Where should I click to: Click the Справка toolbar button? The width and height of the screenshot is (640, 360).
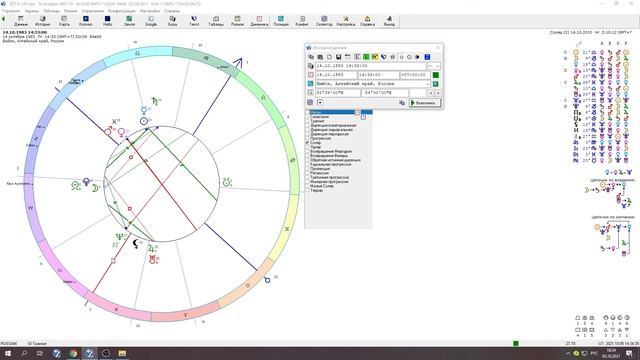click(367, 21)
